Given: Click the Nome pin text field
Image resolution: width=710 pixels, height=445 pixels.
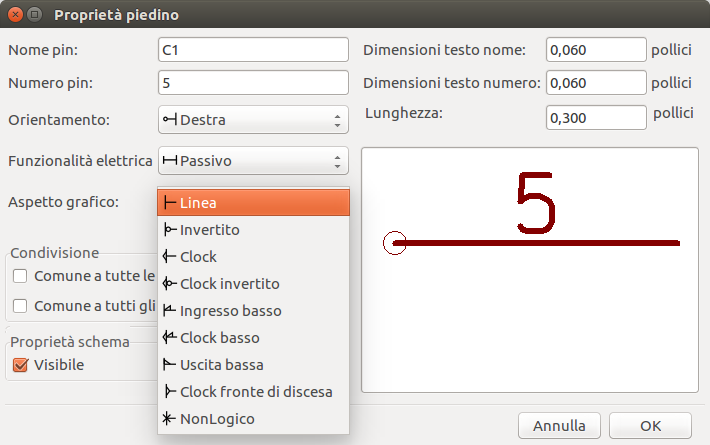Looking at the screenshot, I should coord(253,50).
